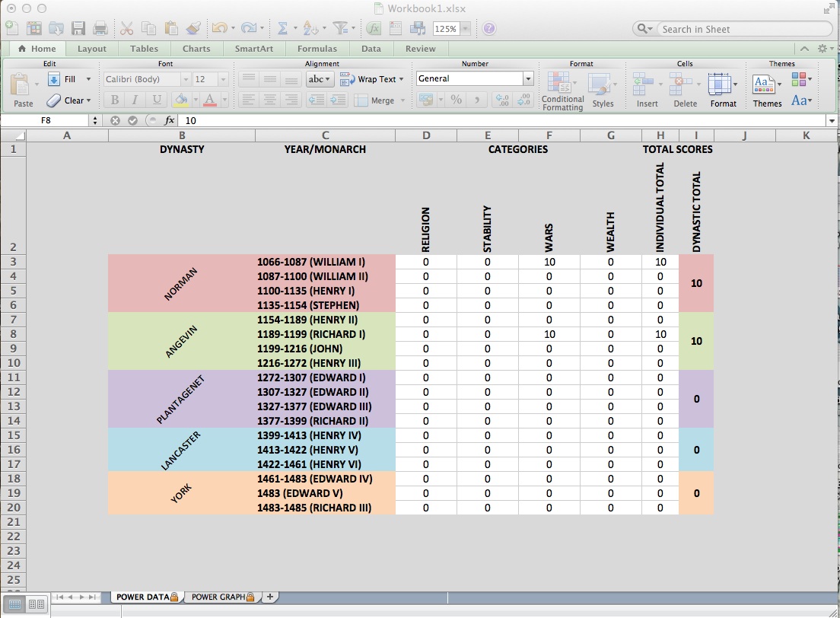Toggle Wrap Text option

369,79
